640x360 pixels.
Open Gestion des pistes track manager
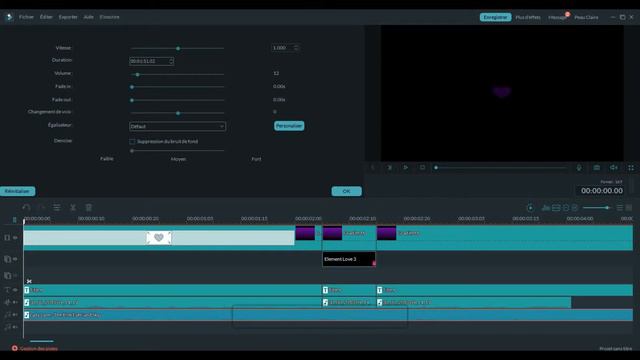35,349
